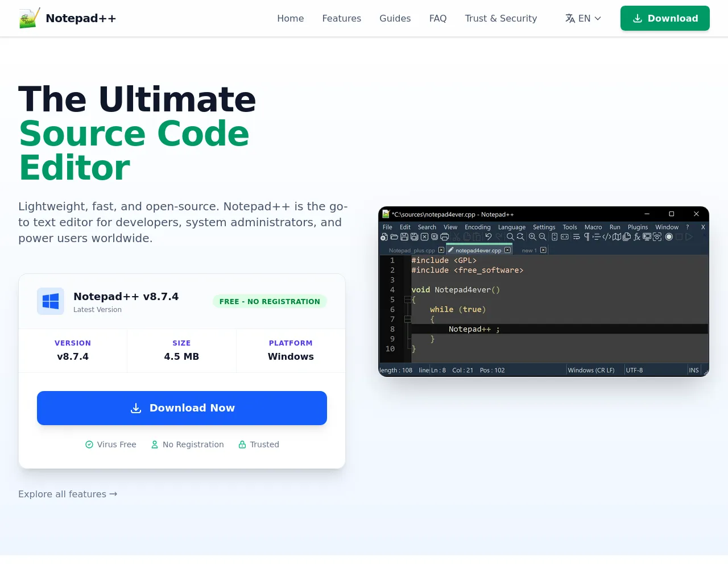Click the Trusted padlock icon
The image size is (728, 582).
click(242, 444)
